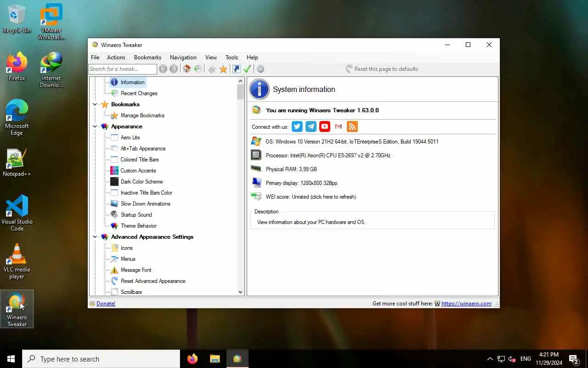Click the Add Bookmark star-plus toolbar icon
588x368 pixels.
coord(212,69)
